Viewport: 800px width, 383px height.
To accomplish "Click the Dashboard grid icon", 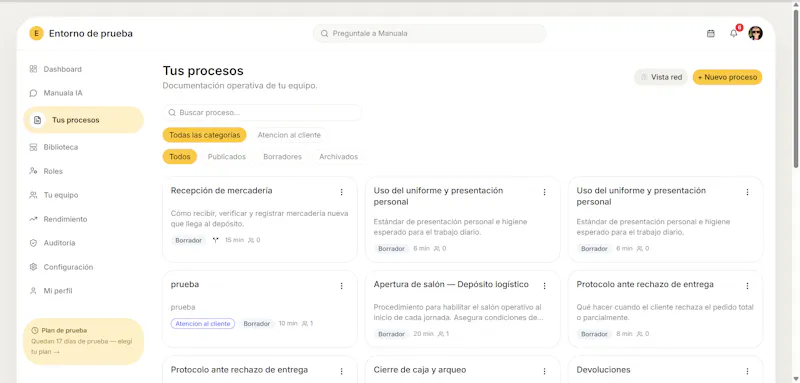I will [x=33, y=69].
